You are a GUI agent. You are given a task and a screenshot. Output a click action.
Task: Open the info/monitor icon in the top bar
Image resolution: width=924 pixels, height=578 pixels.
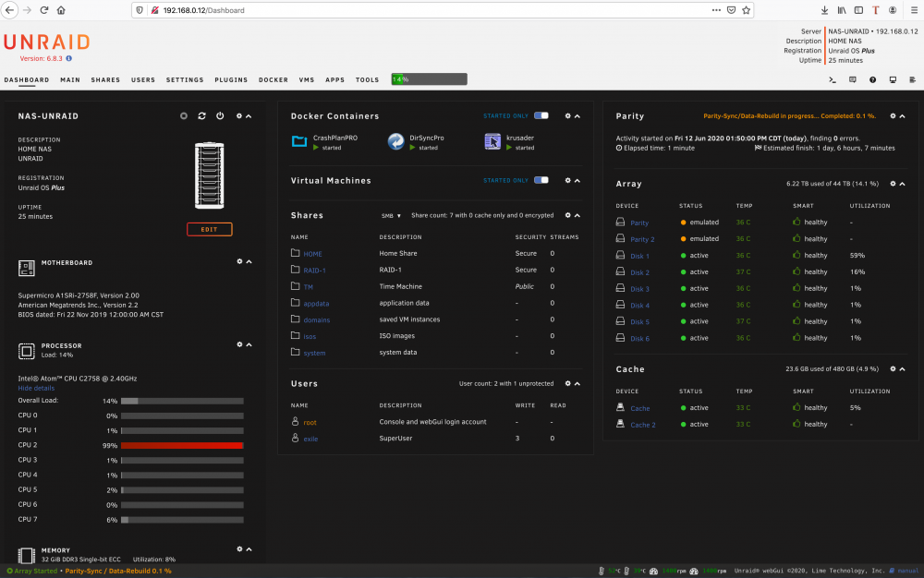click(893, 80)
